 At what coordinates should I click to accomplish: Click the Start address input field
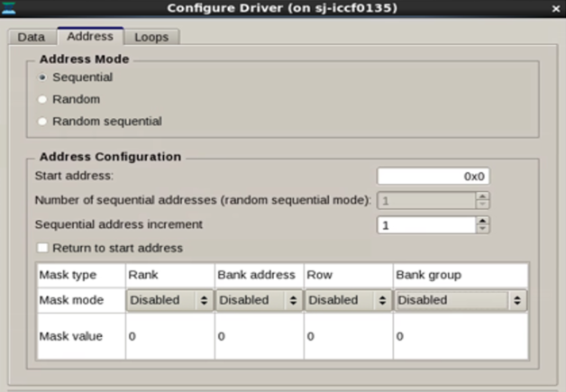[433, 177]
